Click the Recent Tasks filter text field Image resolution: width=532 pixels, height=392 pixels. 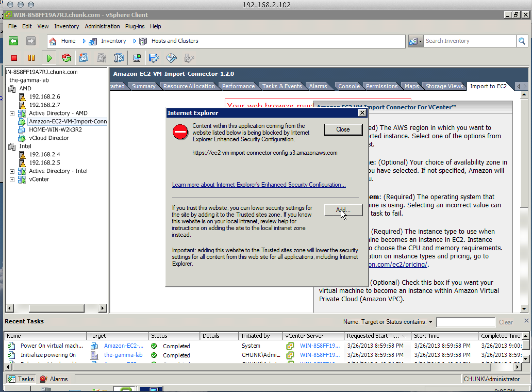(465, 322)
